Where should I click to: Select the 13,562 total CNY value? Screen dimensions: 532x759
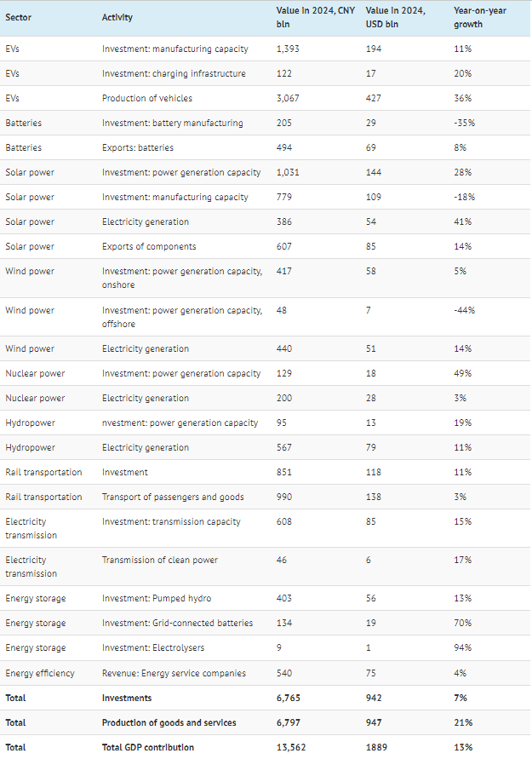[293, 747]
